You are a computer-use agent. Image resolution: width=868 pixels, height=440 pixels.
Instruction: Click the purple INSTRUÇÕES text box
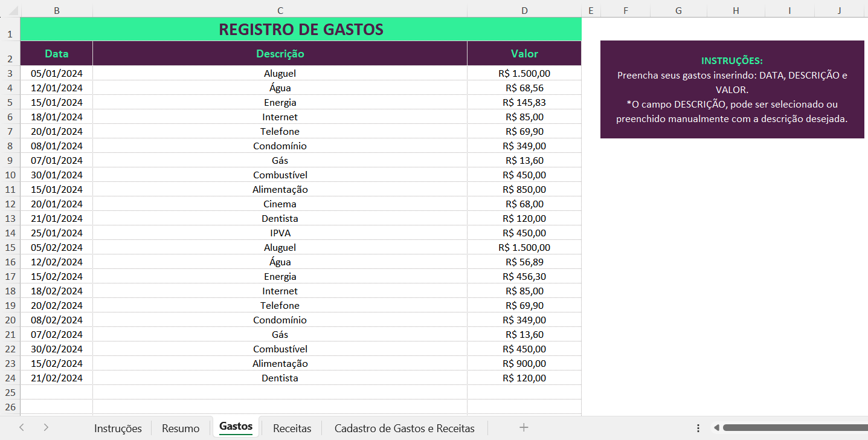click(731, 89)
